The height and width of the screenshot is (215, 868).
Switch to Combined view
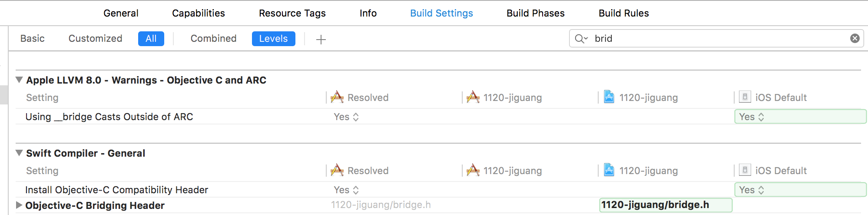213,39
